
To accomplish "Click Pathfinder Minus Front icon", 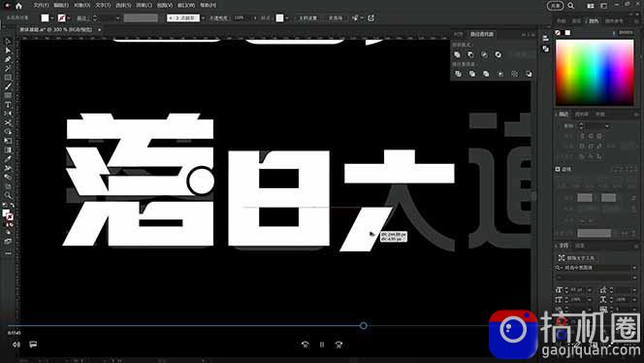I will pos(470,54).
